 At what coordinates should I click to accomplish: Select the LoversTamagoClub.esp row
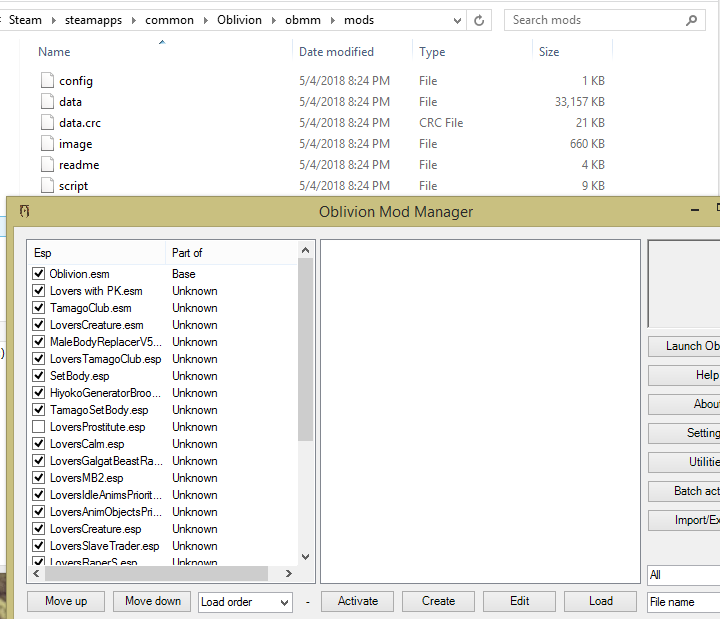tap(163, 359)
